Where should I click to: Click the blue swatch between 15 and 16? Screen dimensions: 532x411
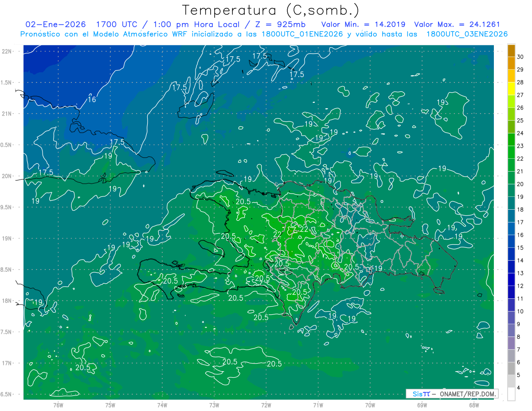[x=511, y=242]
